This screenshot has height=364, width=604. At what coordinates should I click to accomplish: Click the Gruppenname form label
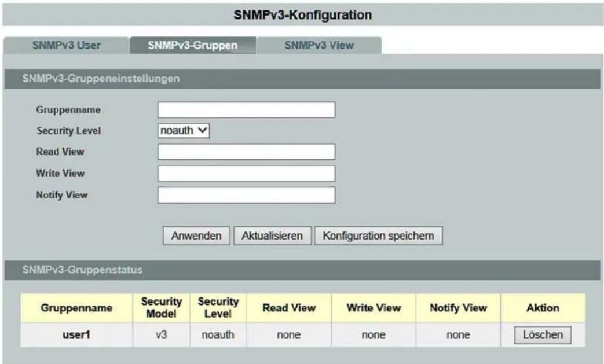[68, 110]
